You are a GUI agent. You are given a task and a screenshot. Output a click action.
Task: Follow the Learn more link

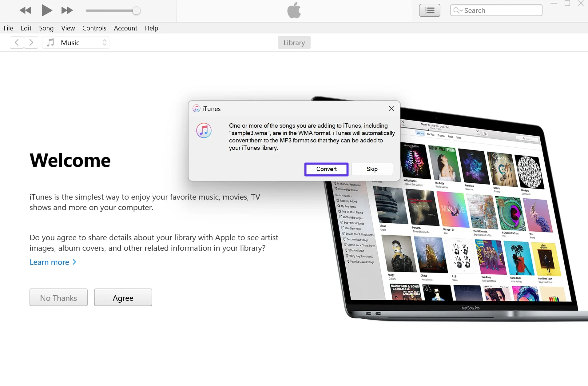click(x=53, y=262)
